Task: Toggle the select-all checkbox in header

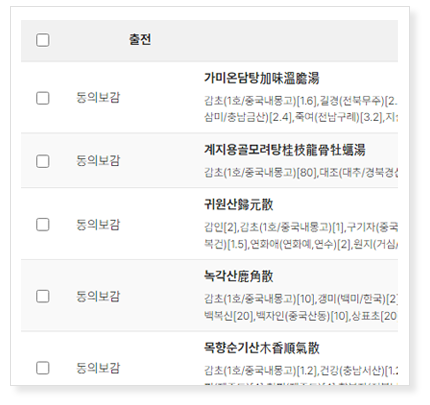Action: [43, 40]
